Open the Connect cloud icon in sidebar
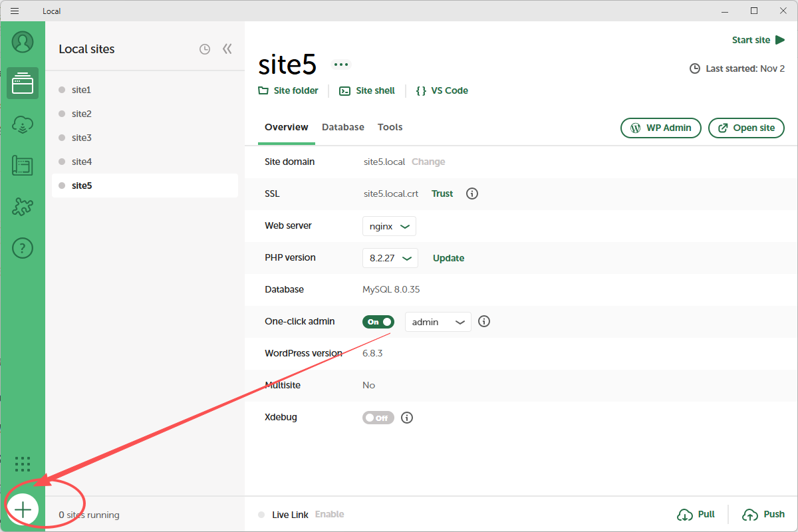The image size is (798, 532). pos(23,124)
